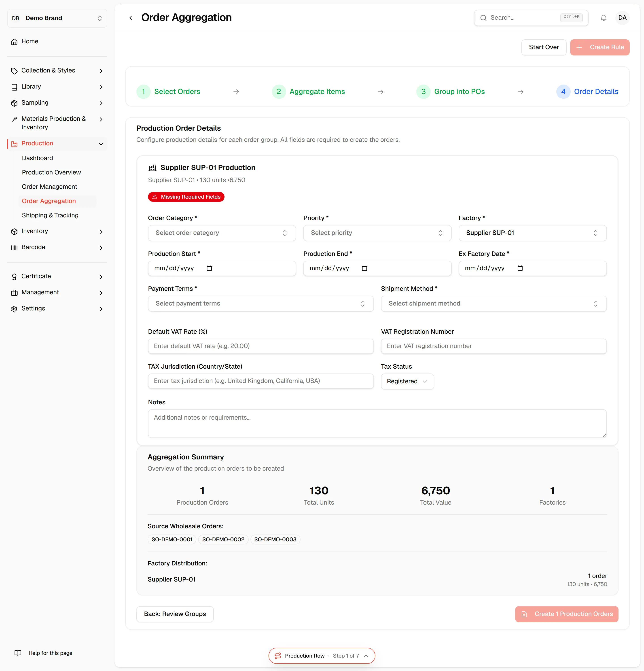Open the Demo Brand switcher
This screenshot has width=644, height=671.
pyautogui.click(x=57, y=18)
